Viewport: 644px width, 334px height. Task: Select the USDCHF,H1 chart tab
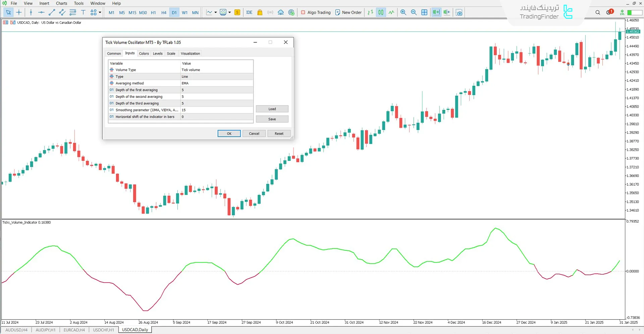[103, 330]
